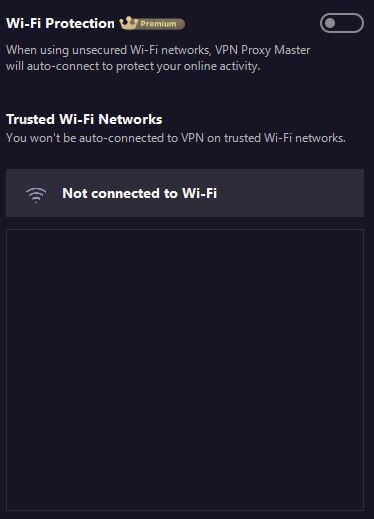This screenshot has height=519, width=374.
Task: Click the "VPN Proxy Master" name in the description
Action: click(x=263, y=50)
